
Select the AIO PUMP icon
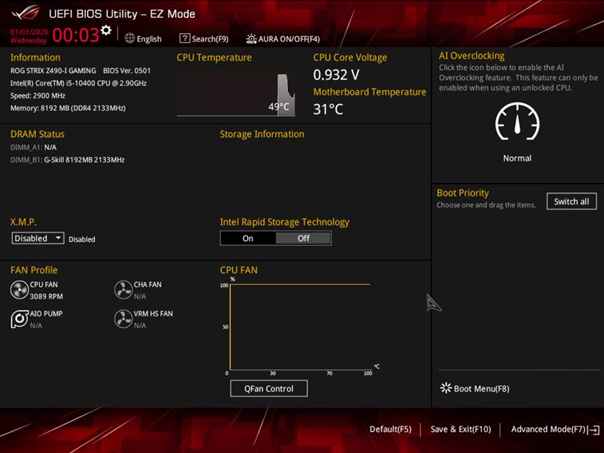(x=19, y=319)
